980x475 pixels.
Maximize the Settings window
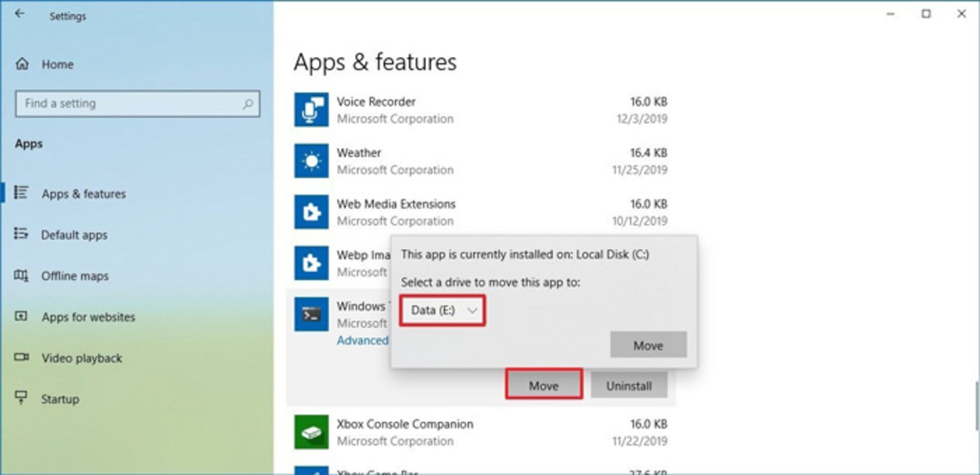926,14
